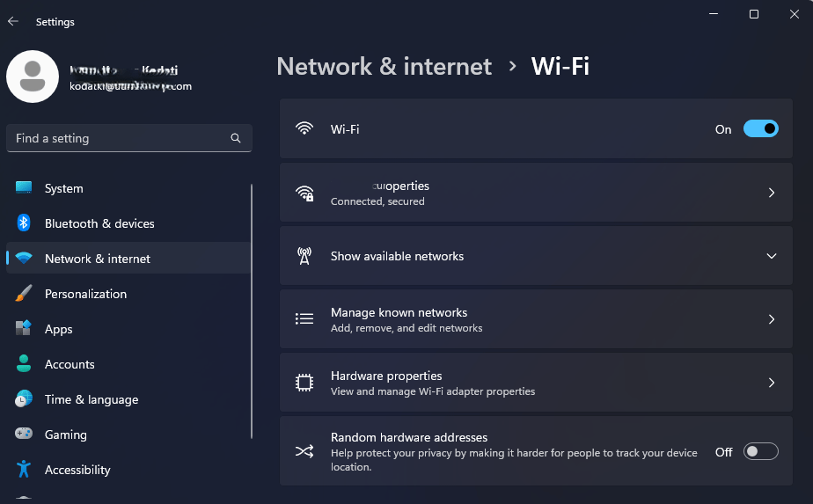Click the Manage known networks list icon
The image size is (813, 504).
click(x=304, y=319)
